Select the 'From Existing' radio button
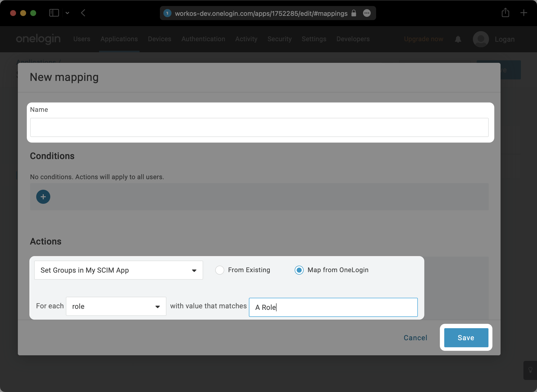The image size is (537, 392). pyautogui.click(x=220, y=270)
